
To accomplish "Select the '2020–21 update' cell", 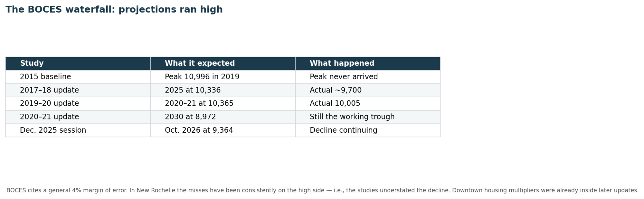I will tap(78, 117).
